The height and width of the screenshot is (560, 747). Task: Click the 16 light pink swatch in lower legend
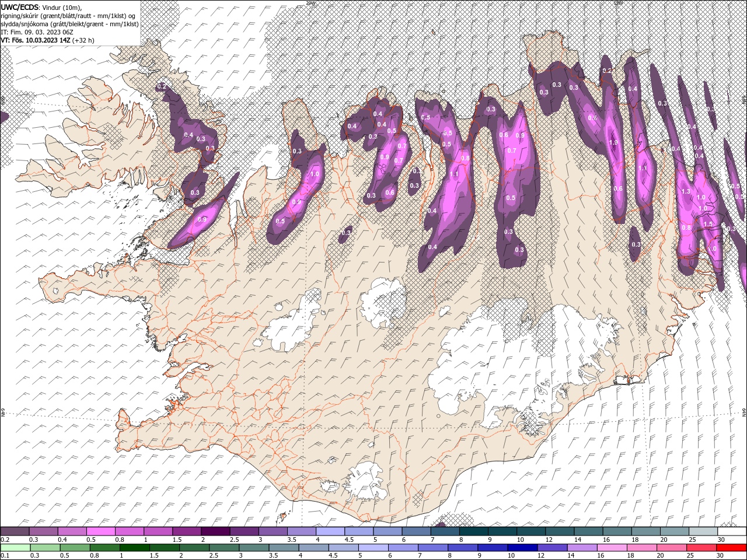coord(612,547)
